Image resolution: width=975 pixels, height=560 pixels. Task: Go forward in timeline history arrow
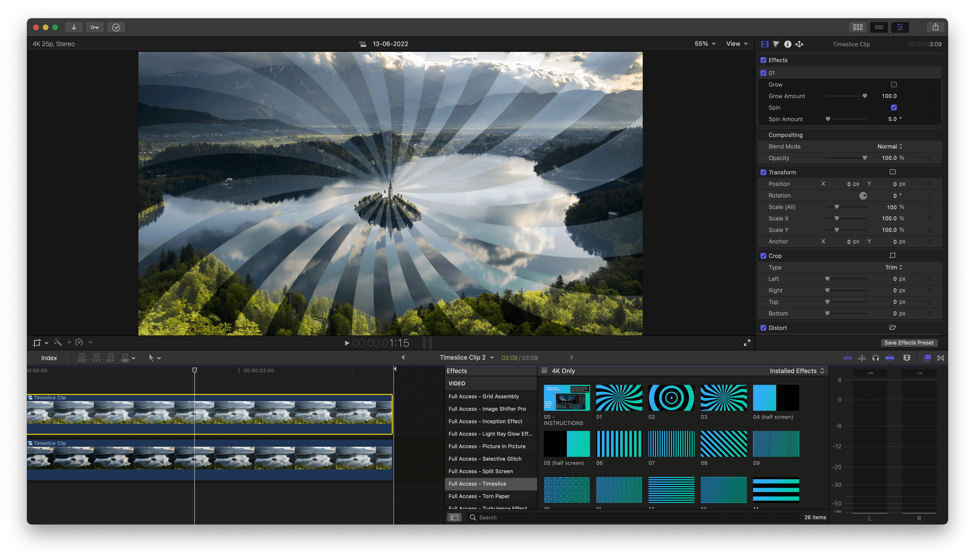(571, 357)
